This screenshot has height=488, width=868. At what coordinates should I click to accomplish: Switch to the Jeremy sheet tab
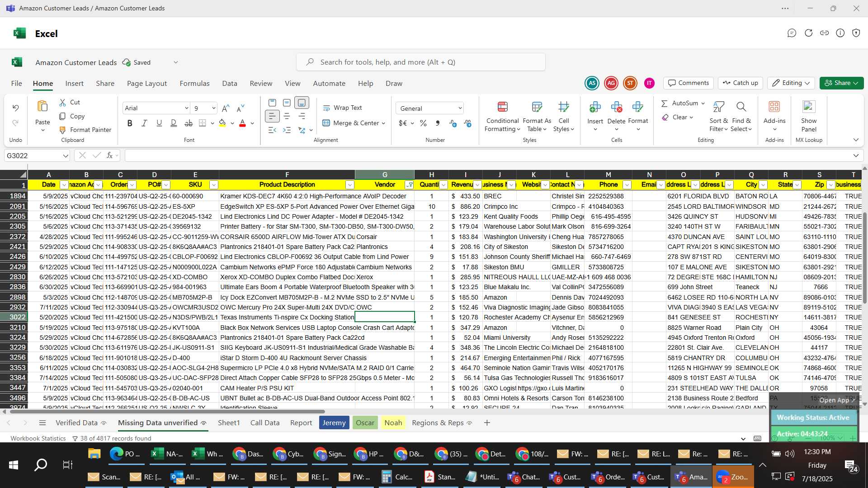coord(334,423)
